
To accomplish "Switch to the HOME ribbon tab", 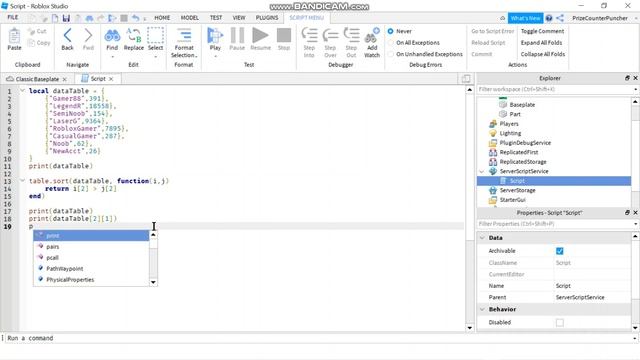I will click(162, 18).
